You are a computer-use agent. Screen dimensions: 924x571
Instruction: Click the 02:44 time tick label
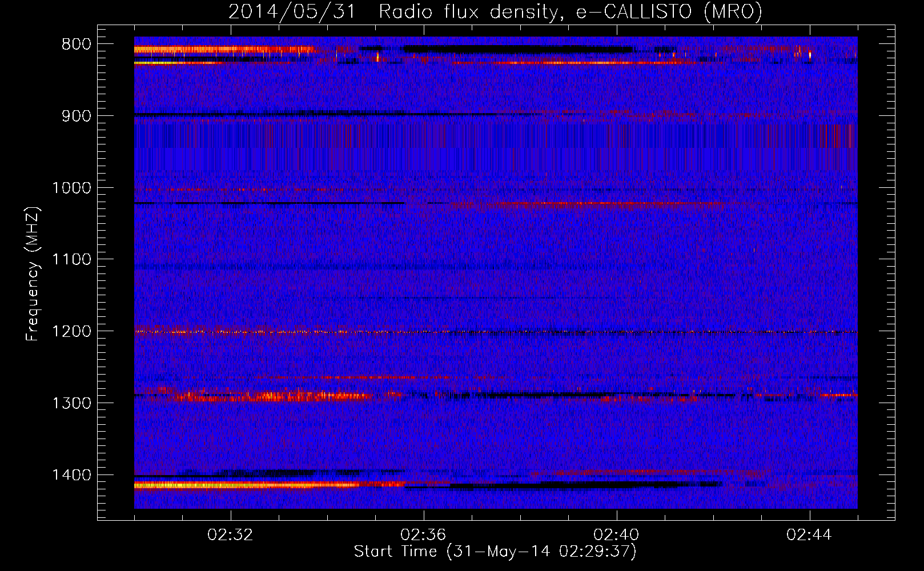point(809,535)
